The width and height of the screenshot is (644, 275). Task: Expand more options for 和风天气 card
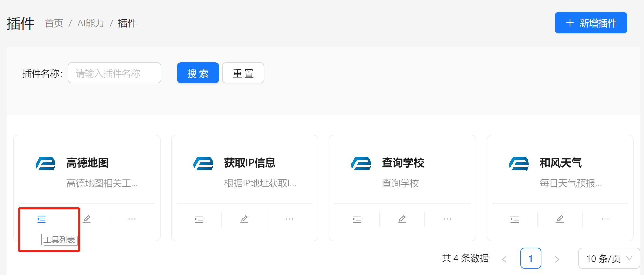click(605, 219)
